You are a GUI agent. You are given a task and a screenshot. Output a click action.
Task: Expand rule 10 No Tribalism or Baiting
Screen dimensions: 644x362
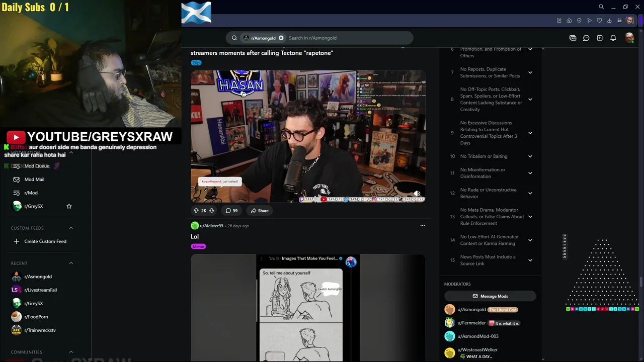pos(530,156)
